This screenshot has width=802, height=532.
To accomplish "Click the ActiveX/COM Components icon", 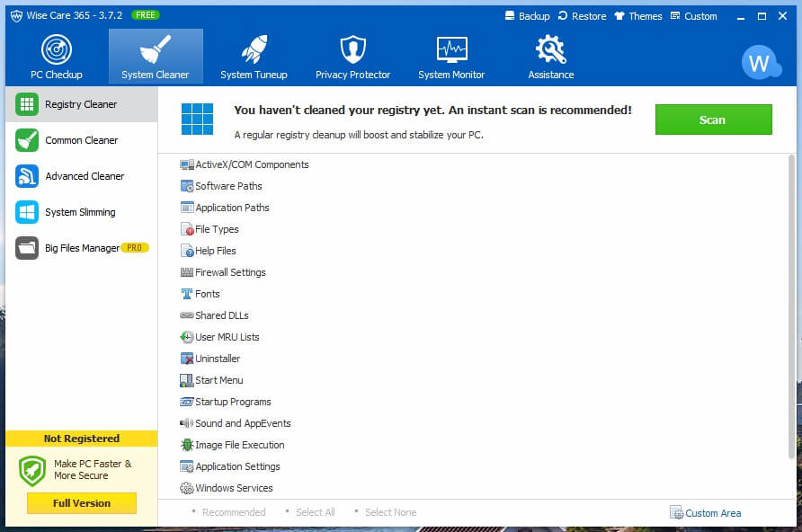I will point(187,164).
